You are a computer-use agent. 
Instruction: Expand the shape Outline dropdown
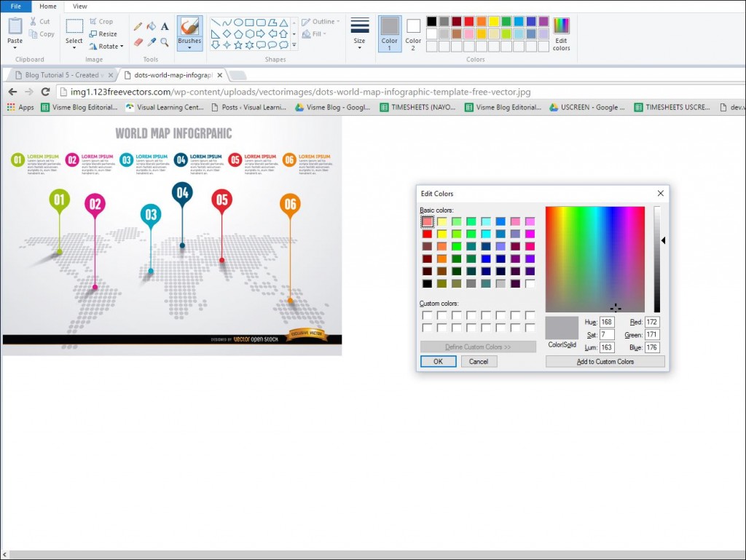[x=319, y=22]
